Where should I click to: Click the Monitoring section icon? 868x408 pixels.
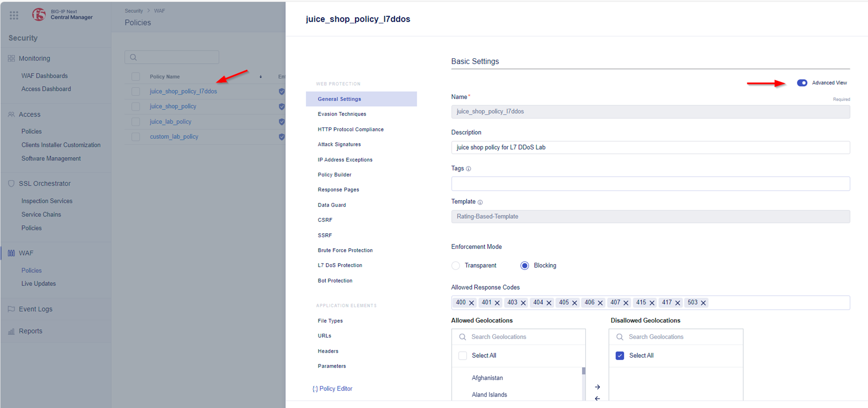[11, 58]
